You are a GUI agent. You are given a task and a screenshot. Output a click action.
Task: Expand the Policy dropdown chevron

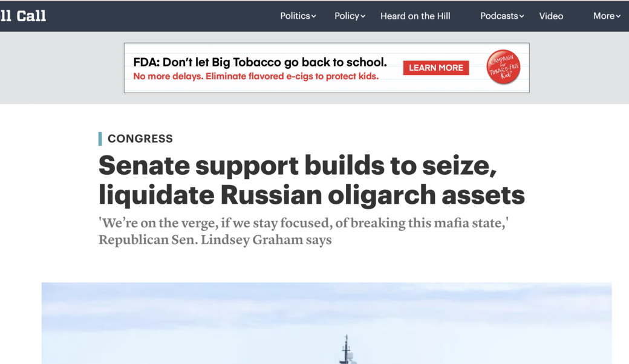(x=363, y=16)
